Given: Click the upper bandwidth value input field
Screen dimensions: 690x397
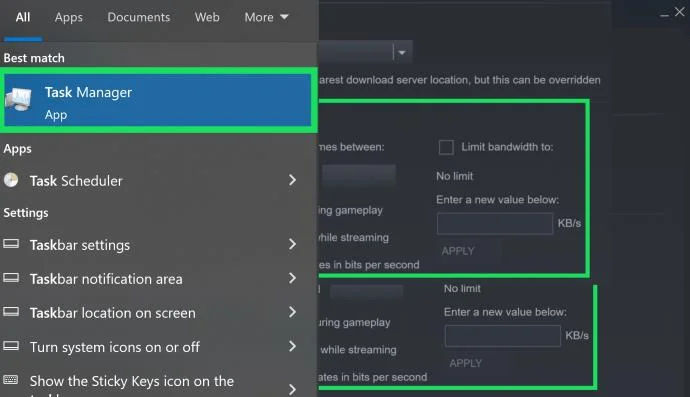Looking at the screenshot, I should (495, 224).
